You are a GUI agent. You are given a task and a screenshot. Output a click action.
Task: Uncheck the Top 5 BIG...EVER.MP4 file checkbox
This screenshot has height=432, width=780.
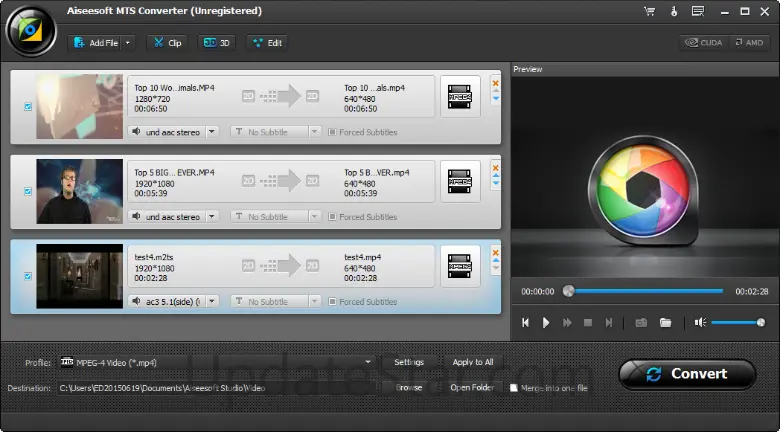(28, 191)
